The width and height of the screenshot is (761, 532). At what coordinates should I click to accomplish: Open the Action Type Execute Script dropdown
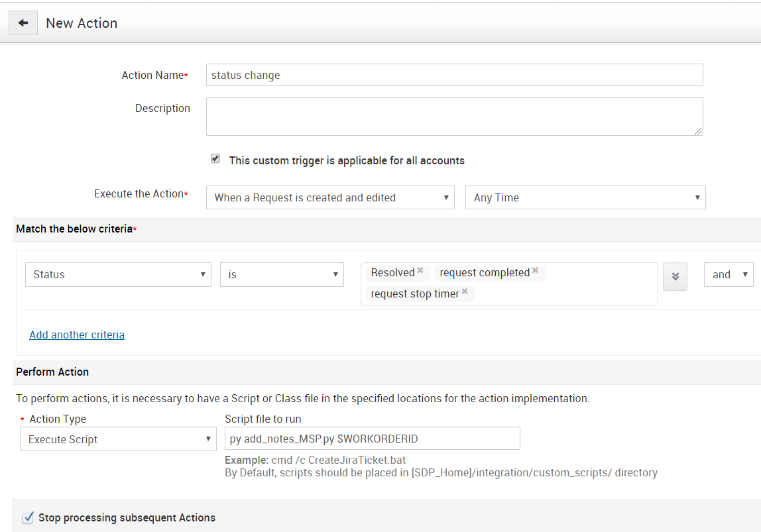(x=118, y=439)
